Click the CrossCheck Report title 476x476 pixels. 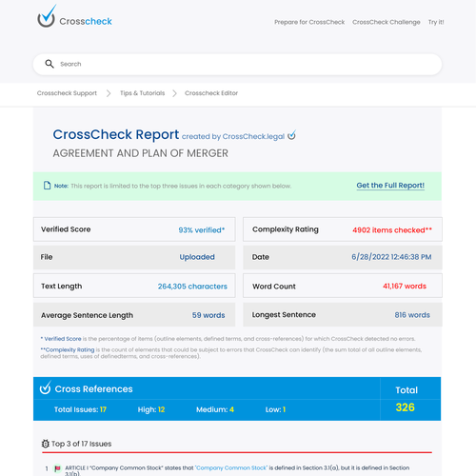[116, 134]
